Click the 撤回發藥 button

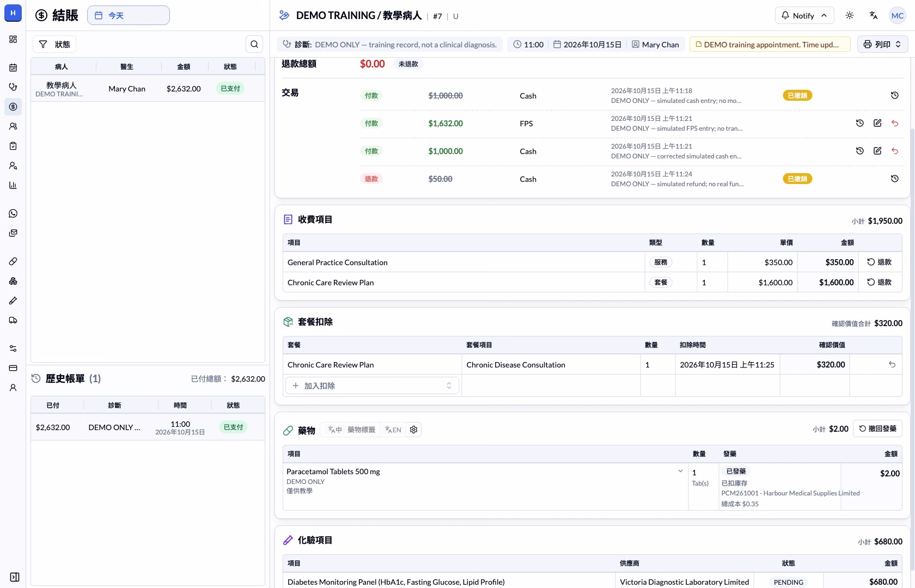[878, 428]
